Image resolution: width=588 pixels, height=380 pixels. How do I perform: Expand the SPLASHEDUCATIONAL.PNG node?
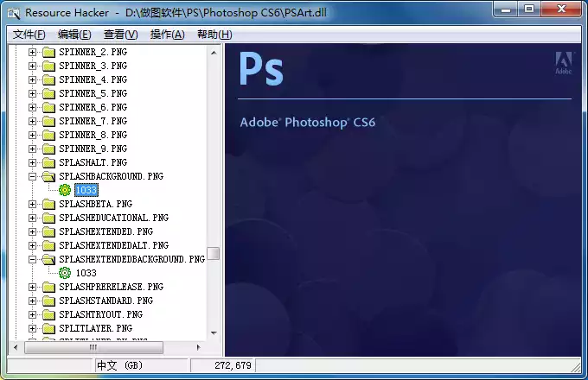tap(32, 218)
